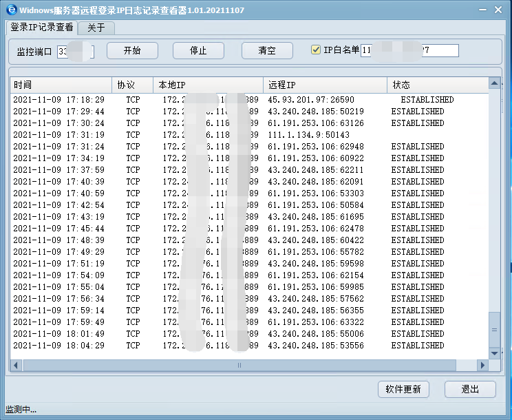Select row with time 17:43:19
Screen dimensions: 512x420
coord(250,217)
